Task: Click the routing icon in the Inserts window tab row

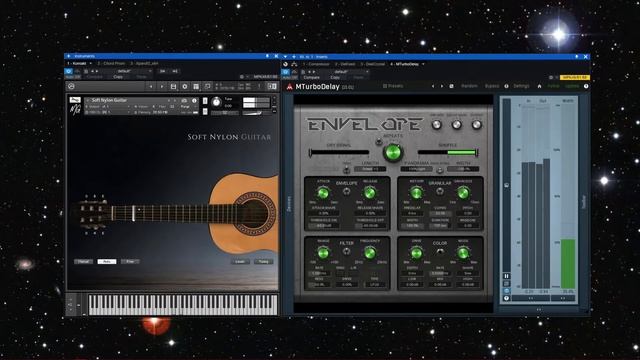Action: [x=294, y=64]
